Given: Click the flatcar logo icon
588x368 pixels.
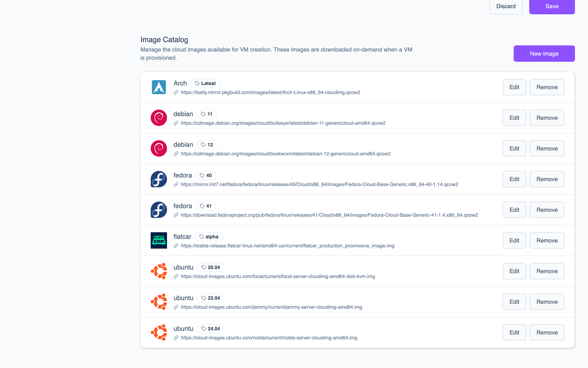Looking at the screenshot, I should 159,240.
